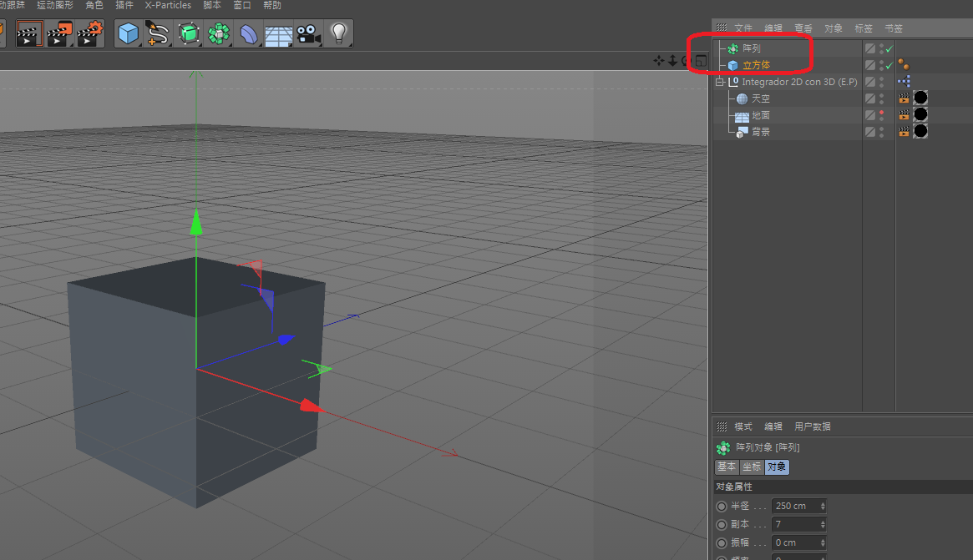
Task: Open the X-Particles menu
Action: point(168,5)
